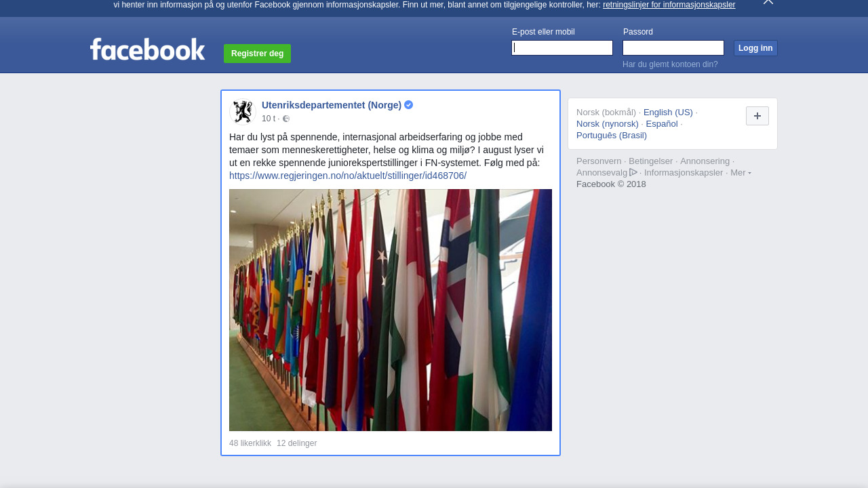
Task: Click the AdChoices triangle icon
Action: [633, 172]
